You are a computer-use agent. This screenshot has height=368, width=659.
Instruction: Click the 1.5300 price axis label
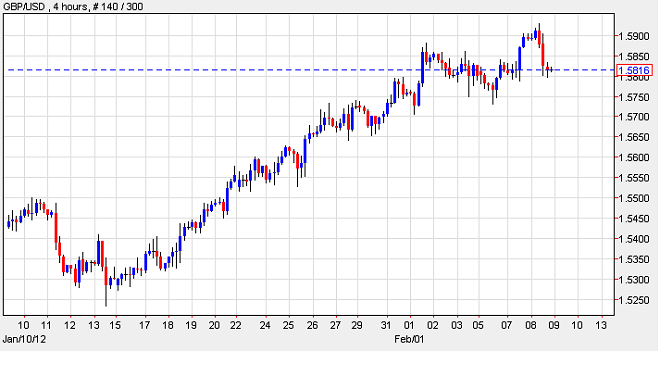pyautogui.click(x=634, y=279)
